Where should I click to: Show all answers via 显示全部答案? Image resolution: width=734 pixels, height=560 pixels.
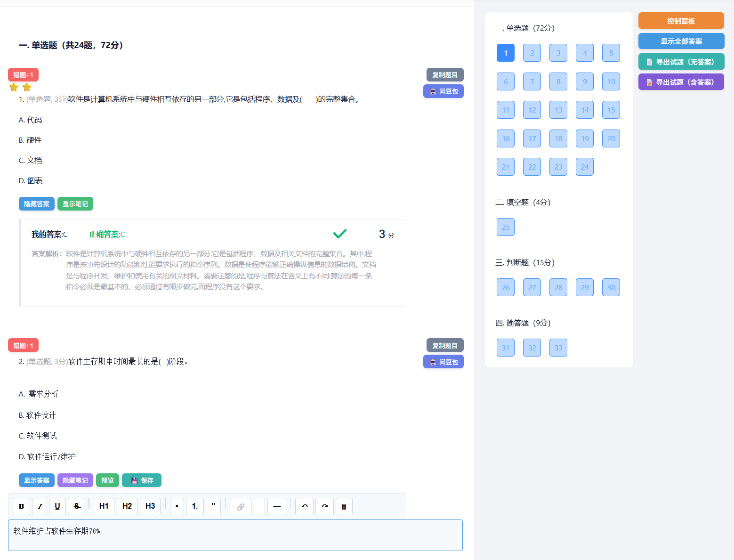[681, 41]
